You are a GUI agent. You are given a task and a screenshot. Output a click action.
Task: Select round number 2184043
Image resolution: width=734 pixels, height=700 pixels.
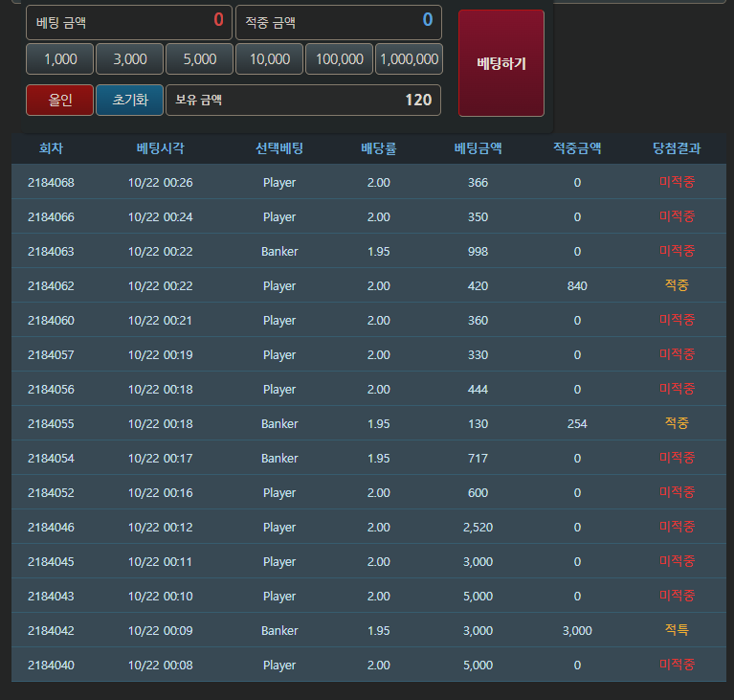(51, 596)
